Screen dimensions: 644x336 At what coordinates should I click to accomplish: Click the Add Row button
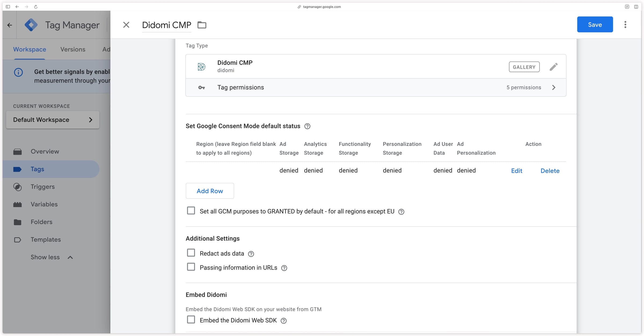click(x=210, y=191)
